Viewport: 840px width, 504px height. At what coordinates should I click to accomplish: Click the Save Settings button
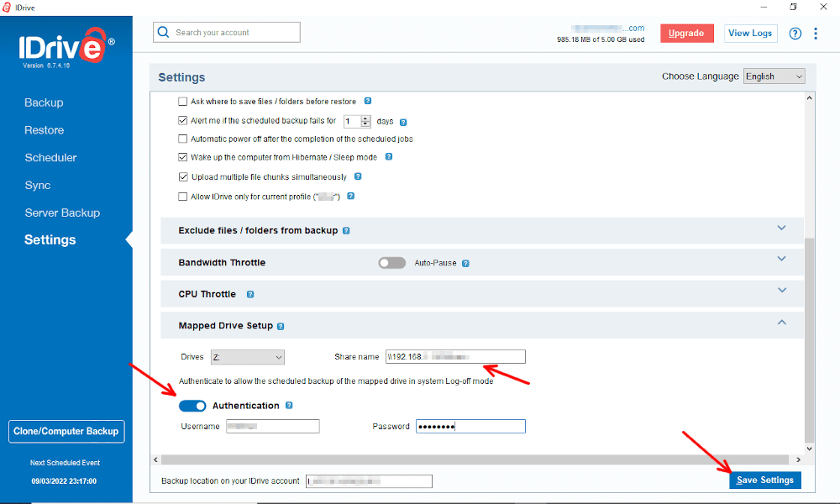coord(765,480)
